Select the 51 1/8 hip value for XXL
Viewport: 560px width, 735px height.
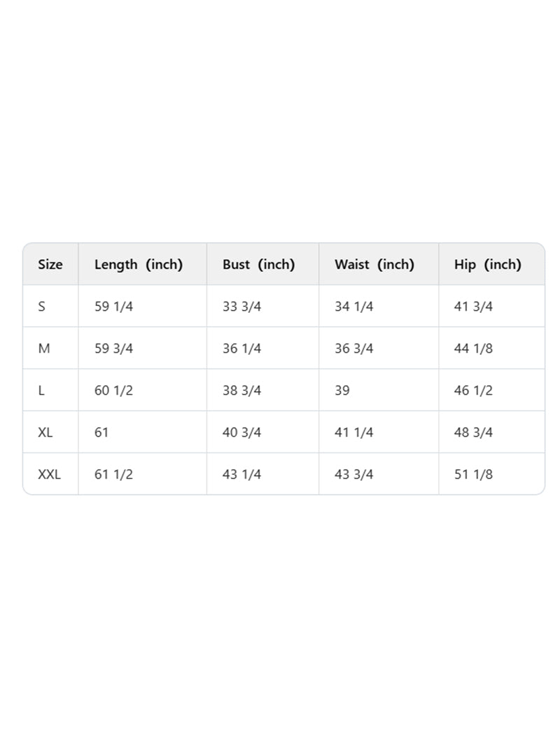(x=474, y=475)
